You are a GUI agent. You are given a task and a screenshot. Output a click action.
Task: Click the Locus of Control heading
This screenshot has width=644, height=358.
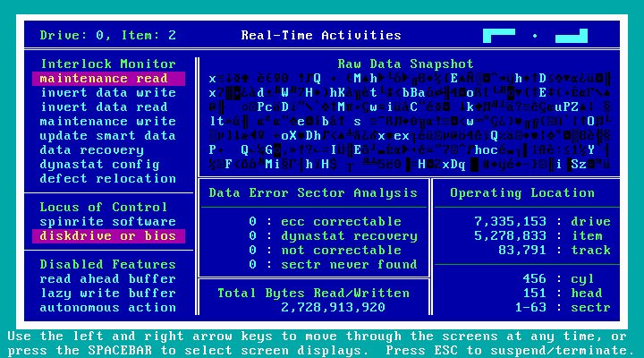pos(104,207)
